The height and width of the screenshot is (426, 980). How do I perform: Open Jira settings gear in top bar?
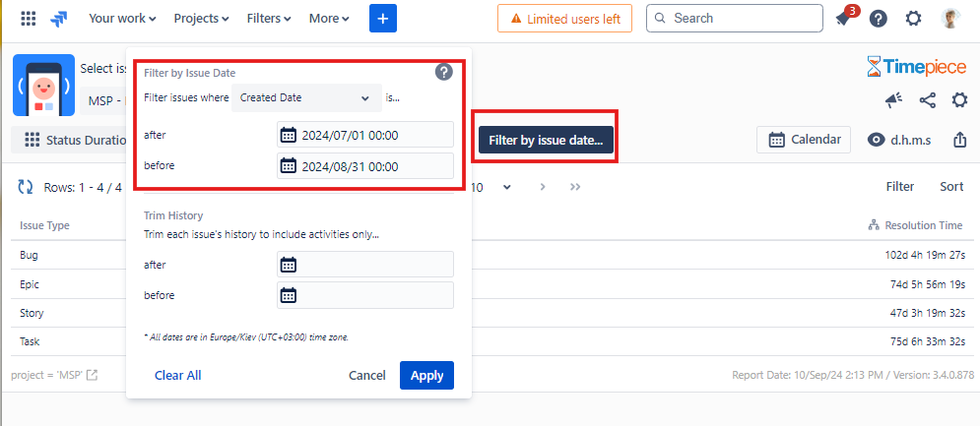tap(913, 19)
